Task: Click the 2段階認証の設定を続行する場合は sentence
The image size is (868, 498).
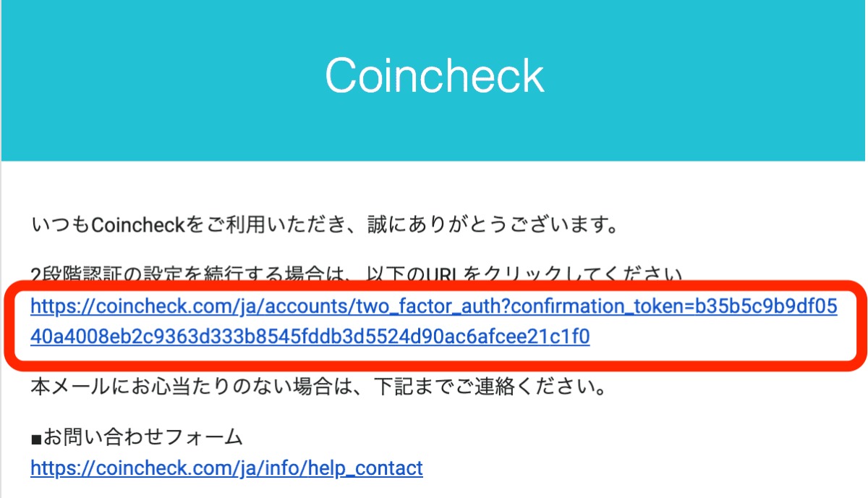Action: (357, 275)
